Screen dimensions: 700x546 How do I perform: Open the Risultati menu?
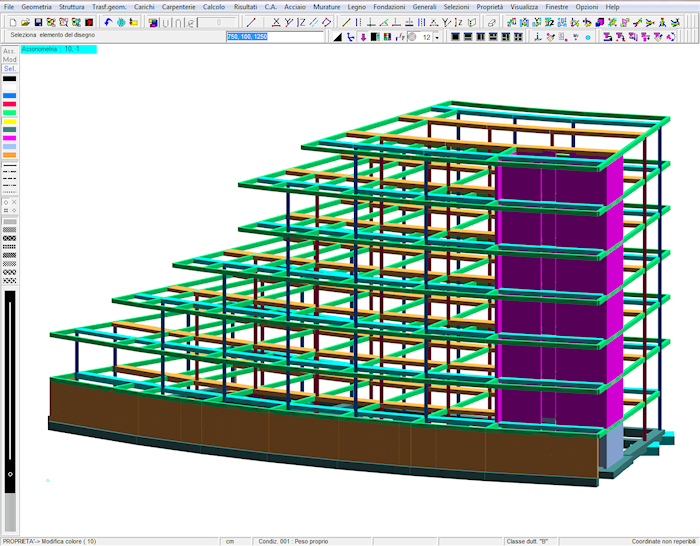pos(245,6)
